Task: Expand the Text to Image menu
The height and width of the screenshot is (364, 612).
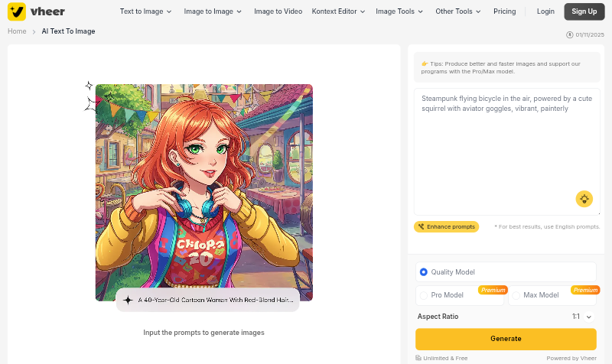Action: pyautogui.click(x=145, y=11)
